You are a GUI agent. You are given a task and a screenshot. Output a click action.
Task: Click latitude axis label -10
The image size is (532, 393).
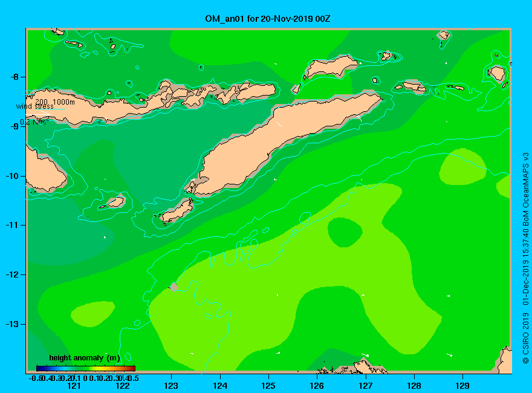pos(13,176)
